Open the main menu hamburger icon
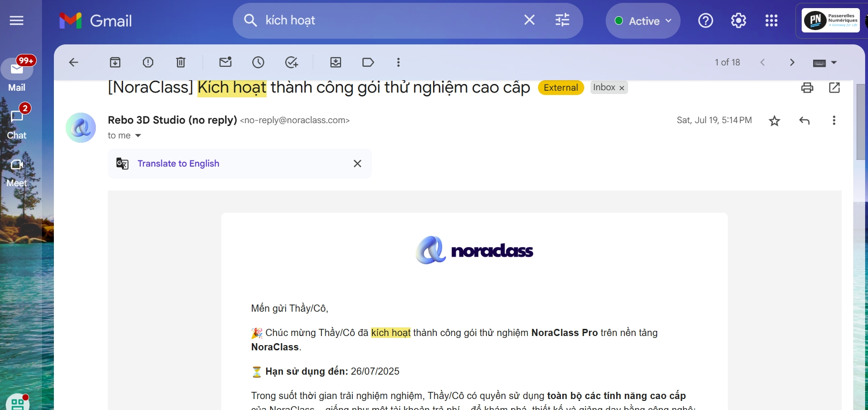The width and height of the screenshot is (868, 410). [17, 21]
